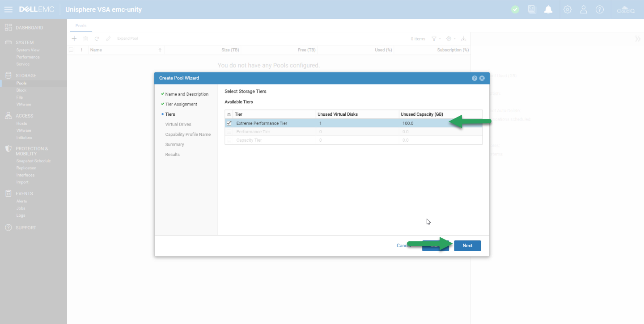Screen dimensions: 644x324
Task: Open Initiators in the sidebar
Action: pos(24,138)
